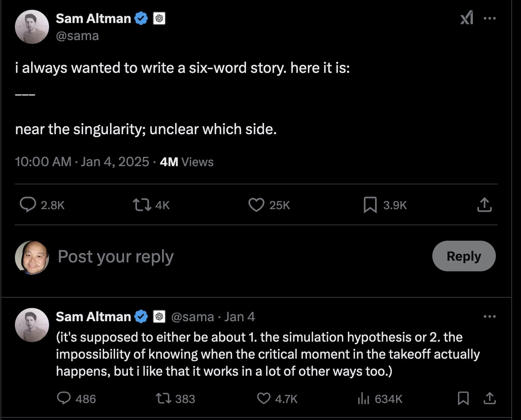Share the main post via share icon

(484, 205)
